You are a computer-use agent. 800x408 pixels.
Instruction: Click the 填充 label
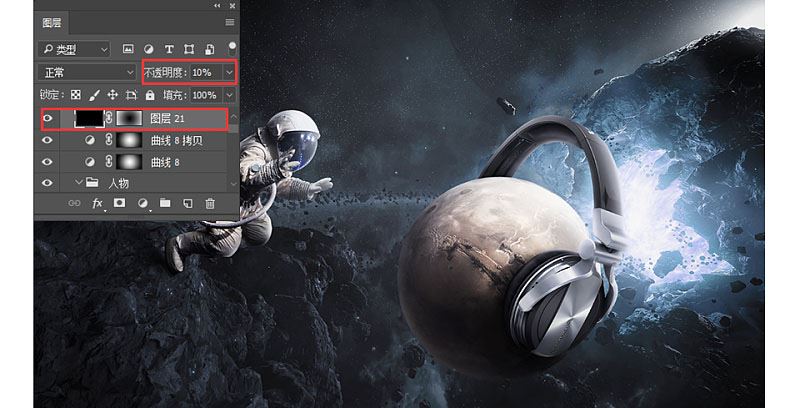175,95
